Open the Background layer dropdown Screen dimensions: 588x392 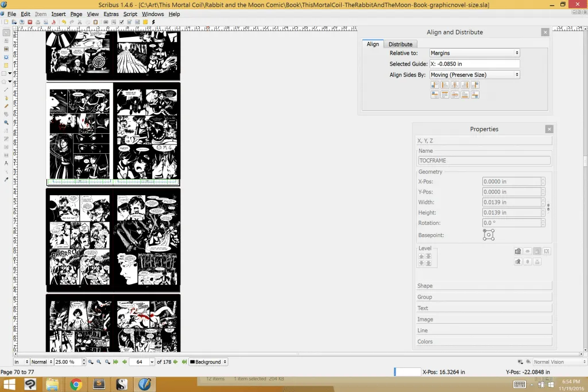point(208,362)
